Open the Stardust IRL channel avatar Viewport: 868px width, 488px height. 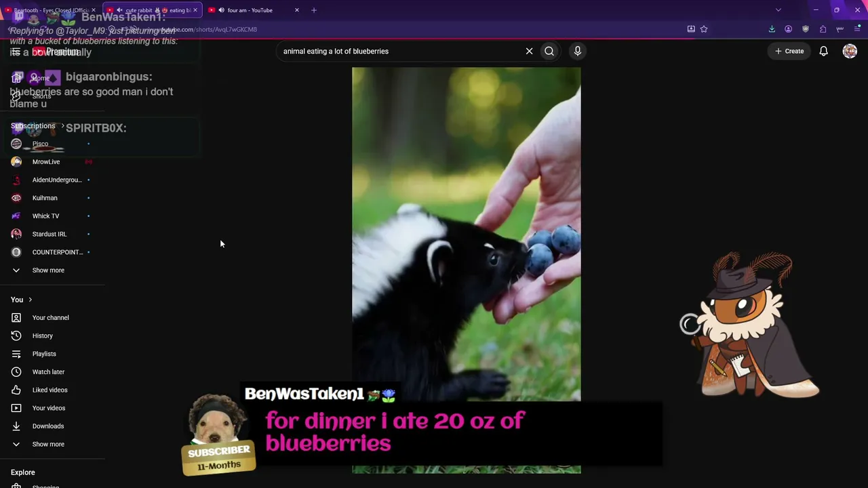[16, 234]
